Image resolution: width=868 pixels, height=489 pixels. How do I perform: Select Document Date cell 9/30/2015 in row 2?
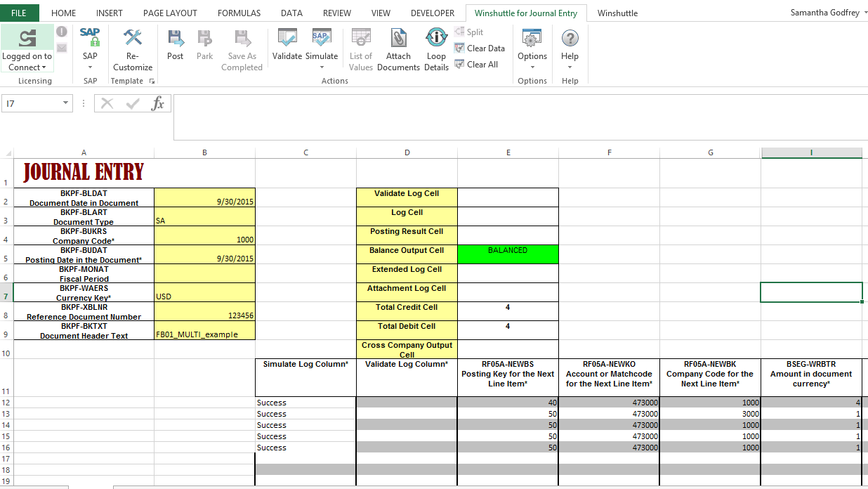204,197
